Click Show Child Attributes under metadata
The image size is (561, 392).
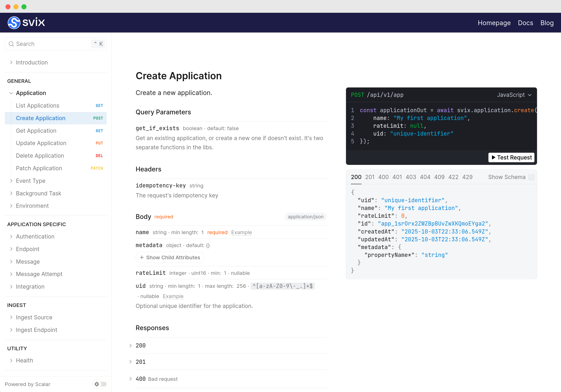(x=170, y=257)
